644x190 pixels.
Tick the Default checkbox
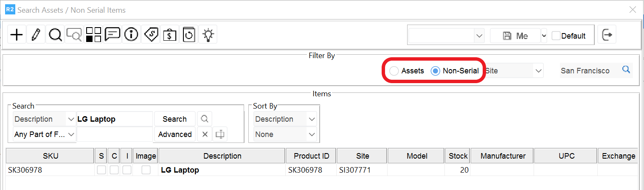556,36
